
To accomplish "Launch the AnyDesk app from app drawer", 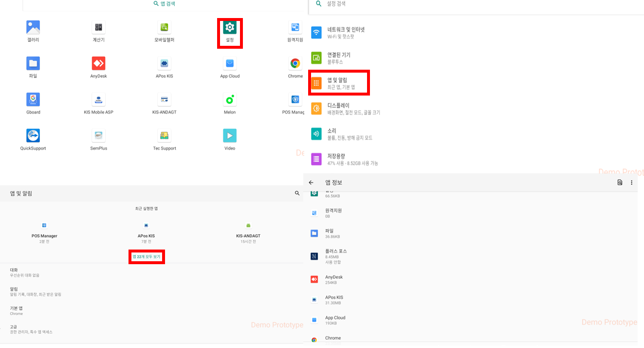I will click(98, 64).
